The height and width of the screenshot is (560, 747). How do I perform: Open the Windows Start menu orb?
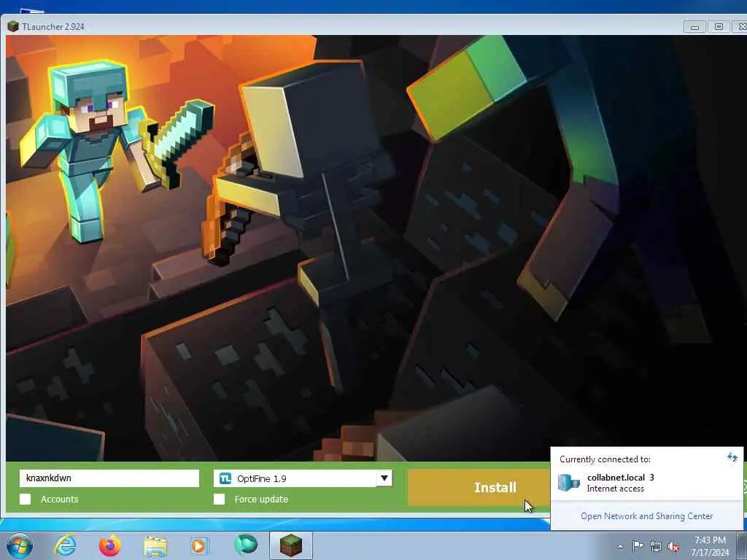pos(20,545)
